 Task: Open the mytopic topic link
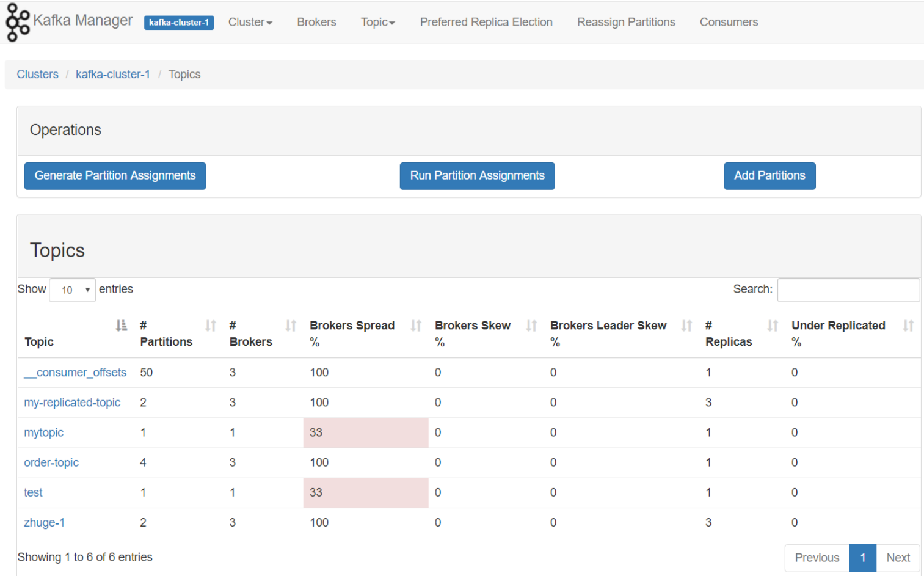pyautogui.click(x=43, y=432)
